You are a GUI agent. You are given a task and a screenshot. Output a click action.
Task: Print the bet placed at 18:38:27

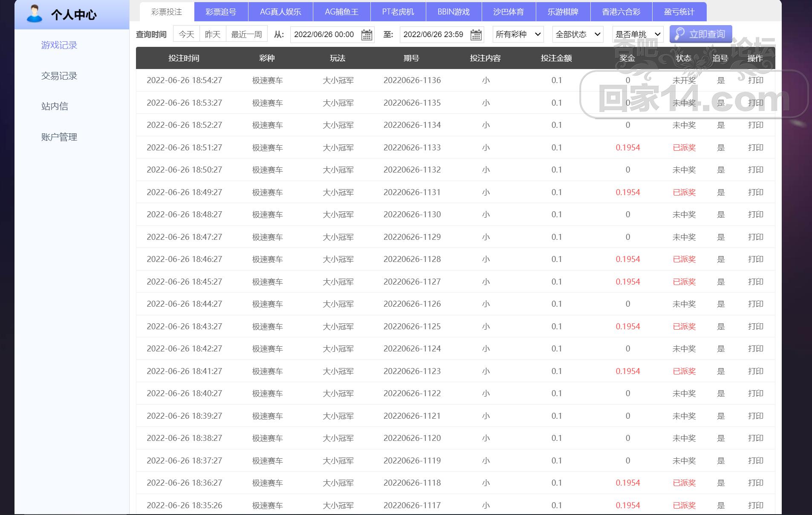(x=755, y=438)
